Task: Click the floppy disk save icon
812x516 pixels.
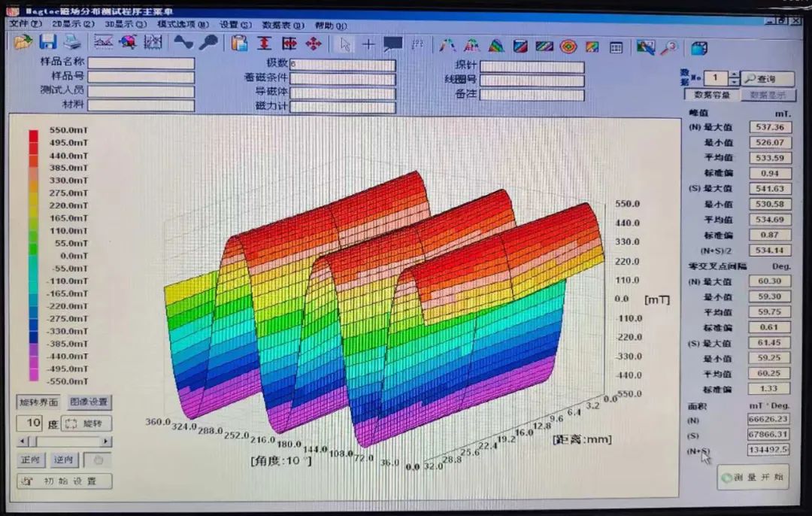Action: pos(48,43)
